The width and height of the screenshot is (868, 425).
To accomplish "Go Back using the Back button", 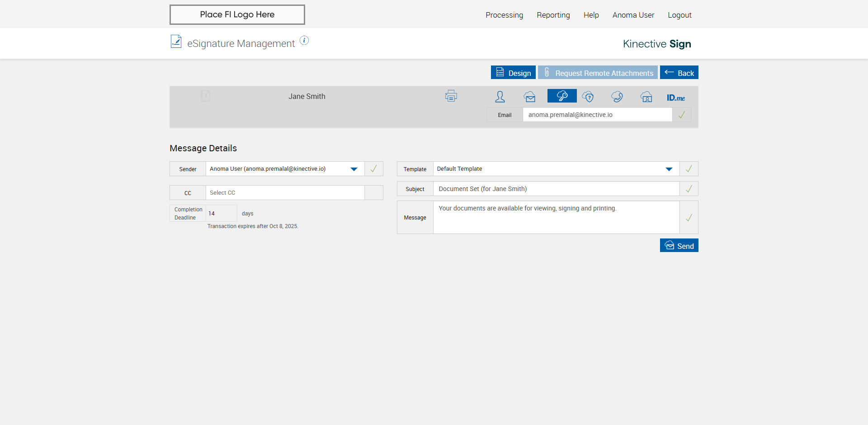I will 679,72.
